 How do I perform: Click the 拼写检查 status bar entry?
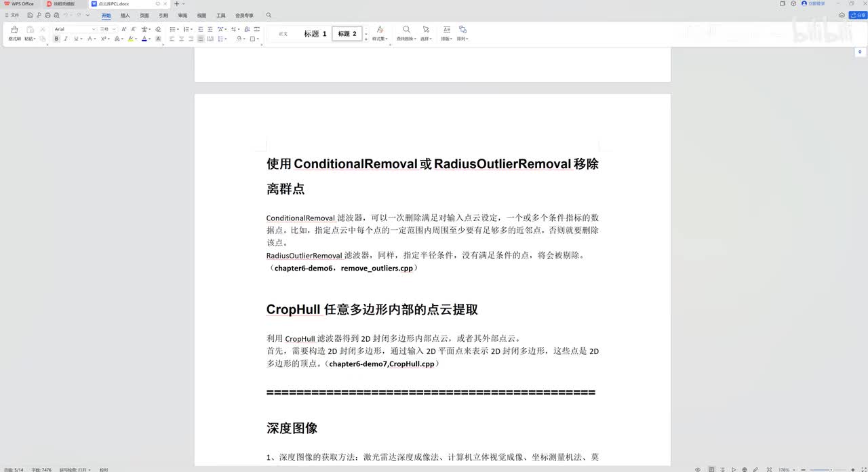(x=74, y=469)
